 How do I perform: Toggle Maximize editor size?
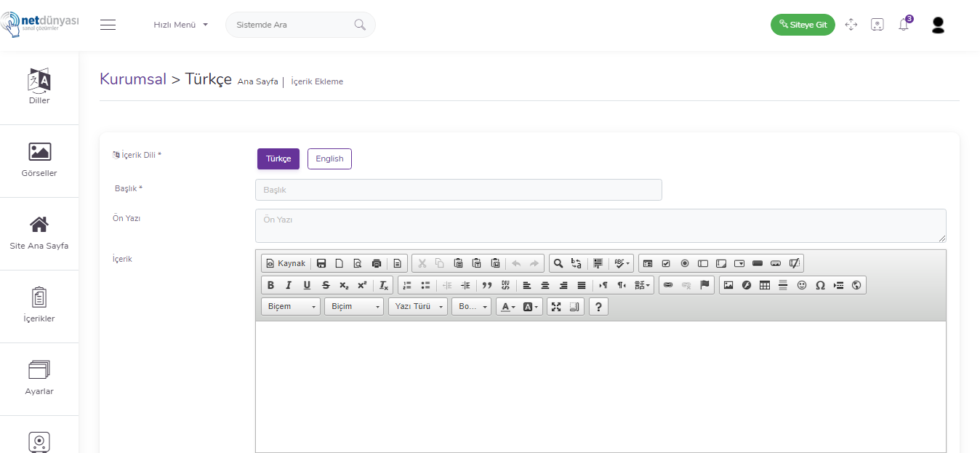click(x=556, y=307)
